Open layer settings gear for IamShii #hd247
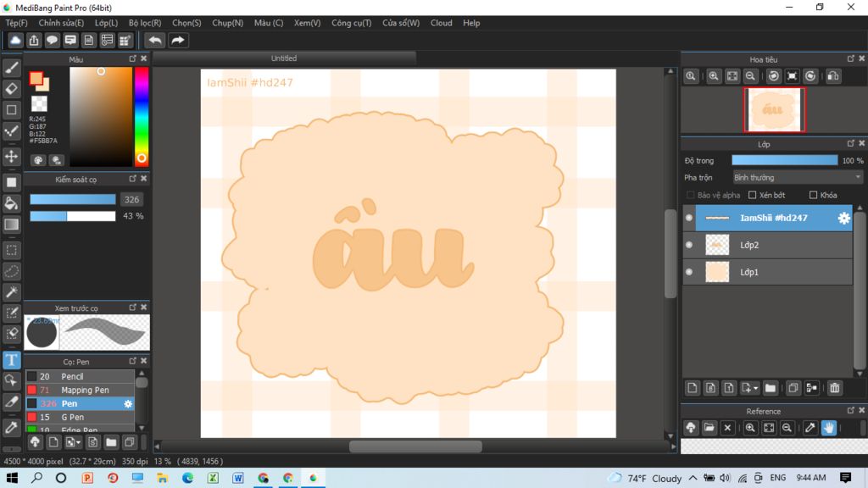Image resolution: width=868 pixels, height=488 pixels. coord(843,218)
